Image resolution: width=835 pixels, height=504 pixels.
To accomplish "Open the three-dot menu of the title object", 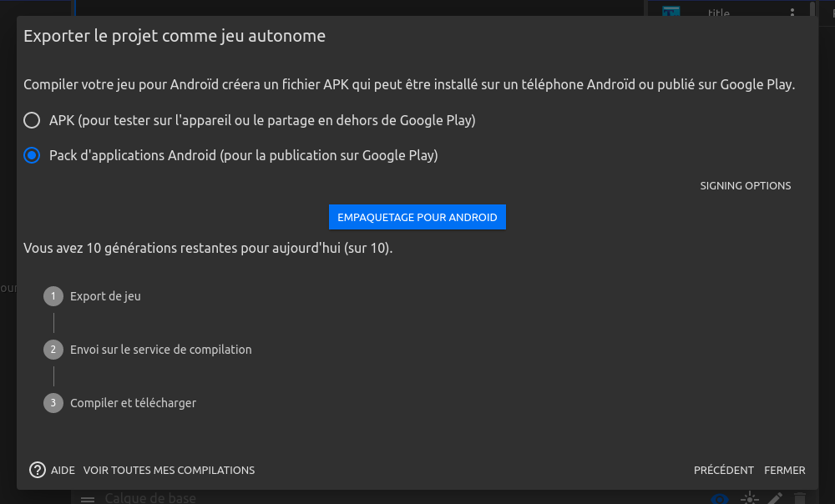I will tap(792, 12).
